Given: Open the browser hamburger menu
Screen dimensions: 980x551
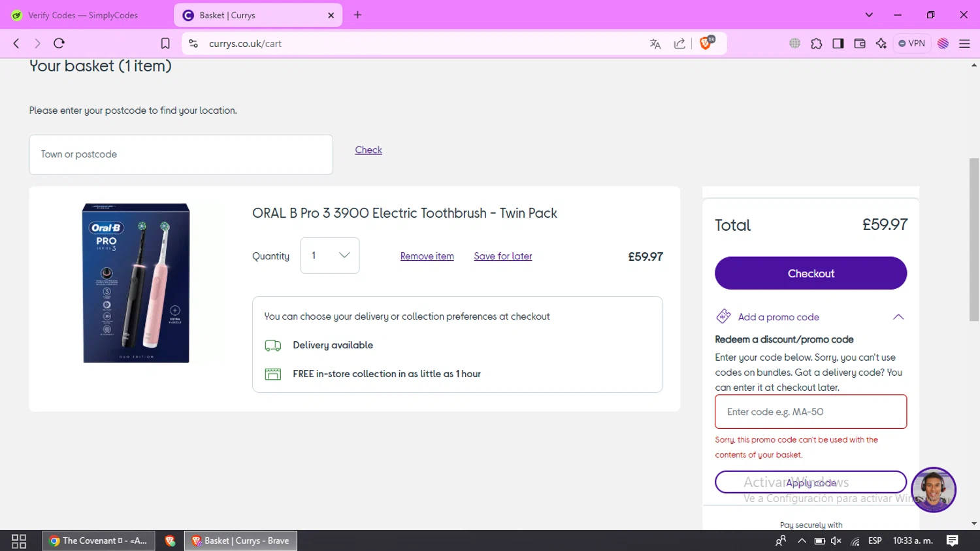Looking at the screenshot, I should 964,43.
